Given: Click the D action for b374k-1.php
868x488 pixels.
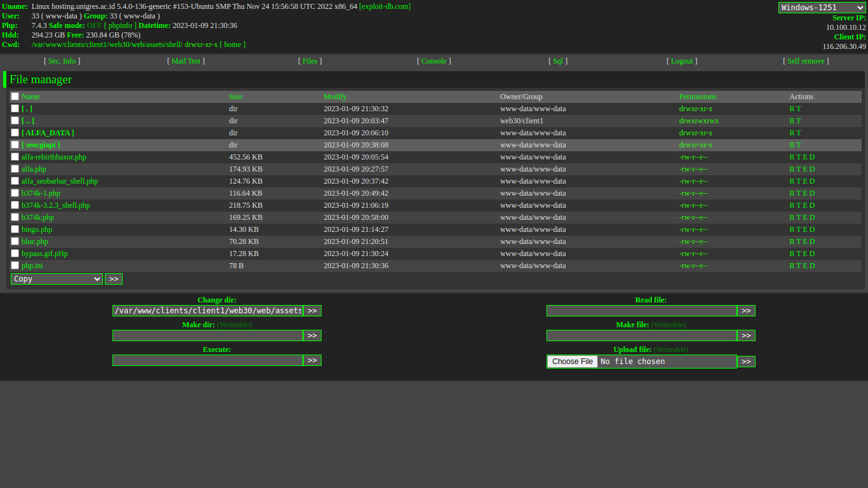Looking at the screenshot, I should tap(812, 193).
